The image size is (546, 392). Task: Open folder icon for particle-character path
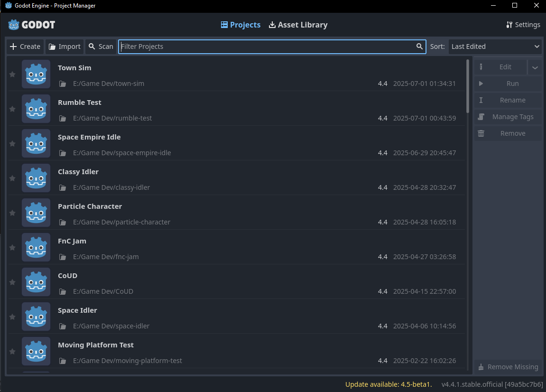coord(63,222)
